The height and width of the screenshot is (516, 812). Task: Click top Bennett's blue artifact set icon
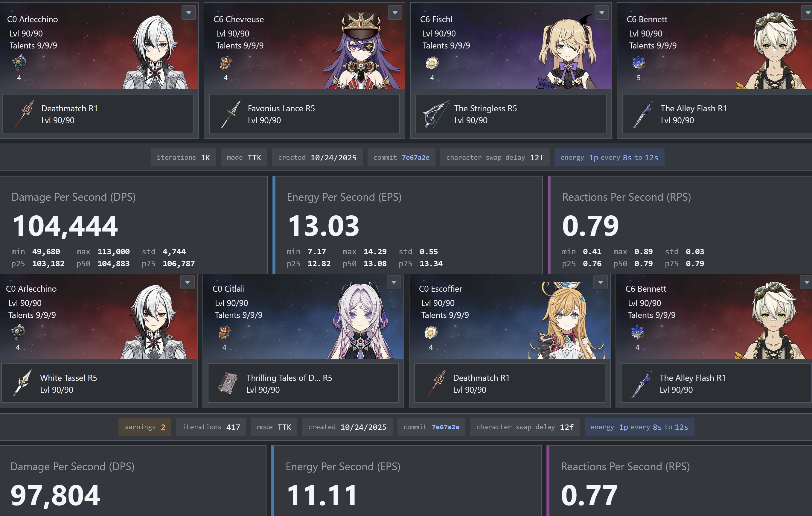click(638, 63)
